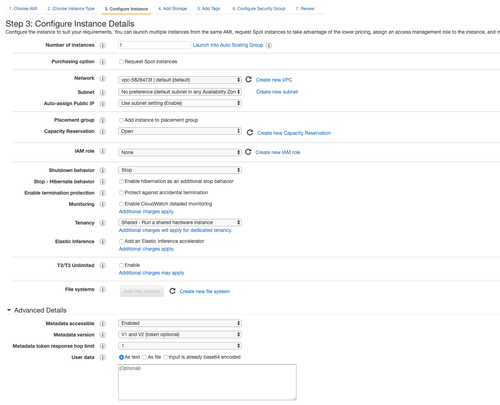500x405 pixels.
Task: Switch to 6. Configure Security Group tab
Action: coord(259,9)
